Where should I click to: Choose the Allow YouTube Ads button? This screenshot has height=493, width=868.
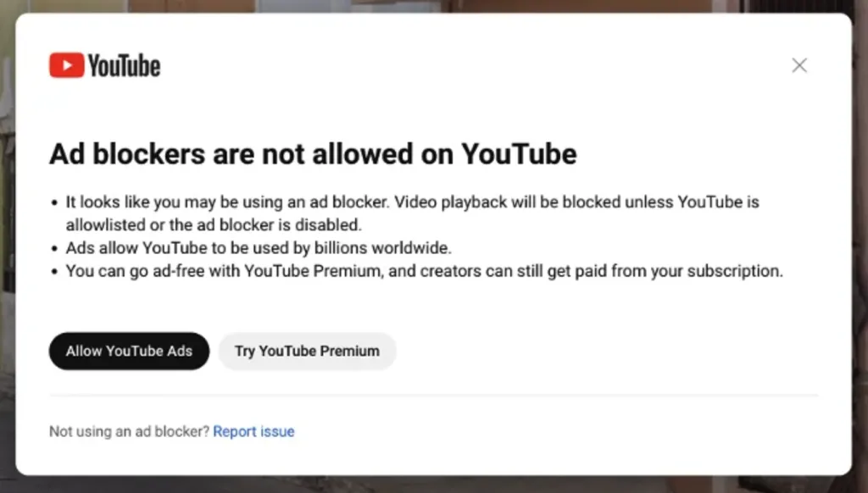pyautogui.click(x=129, y=351)
